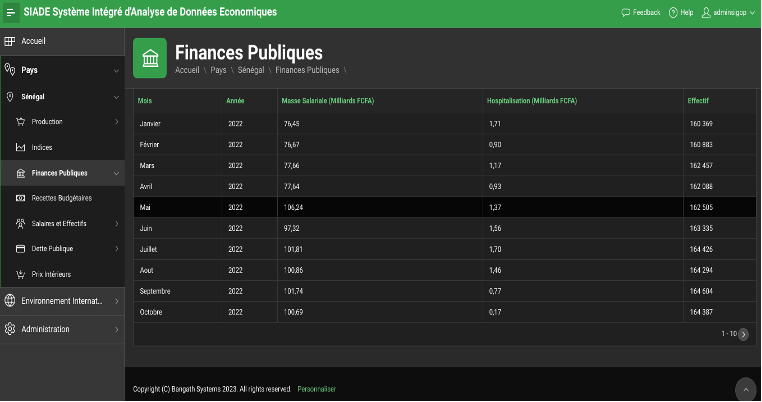Viewport: 762px width, 402px height.
Task: Go to Accueil in the sidebar
Action: [x=34, y=41]
